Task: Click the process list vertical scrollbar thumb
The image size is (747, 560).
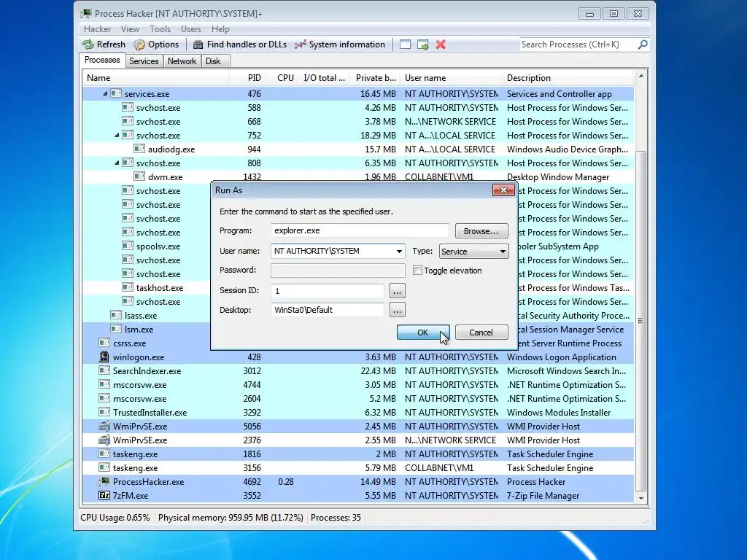Action: (640, 320)
